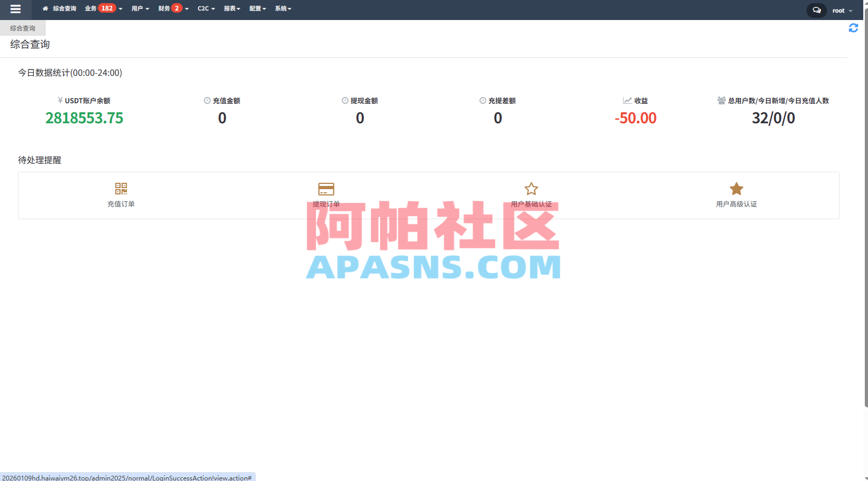Screen dimensions: 868x481
Task: Click the user count 32/0/0
Action: tap(773, 118)
